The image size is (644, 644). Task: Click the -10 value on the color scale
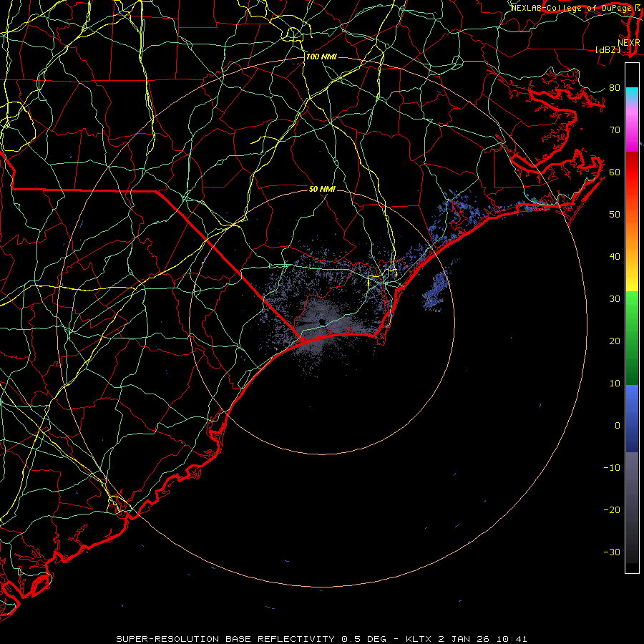(x=612, y=468)
